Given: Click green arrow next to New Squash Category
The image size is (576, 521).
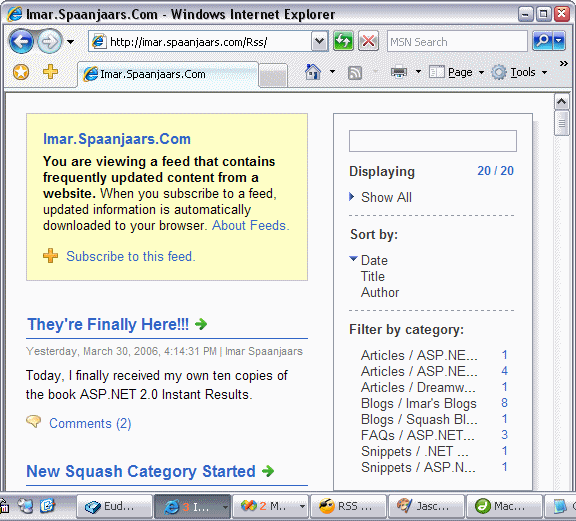Looking at the screenshot, I should 268,471.
